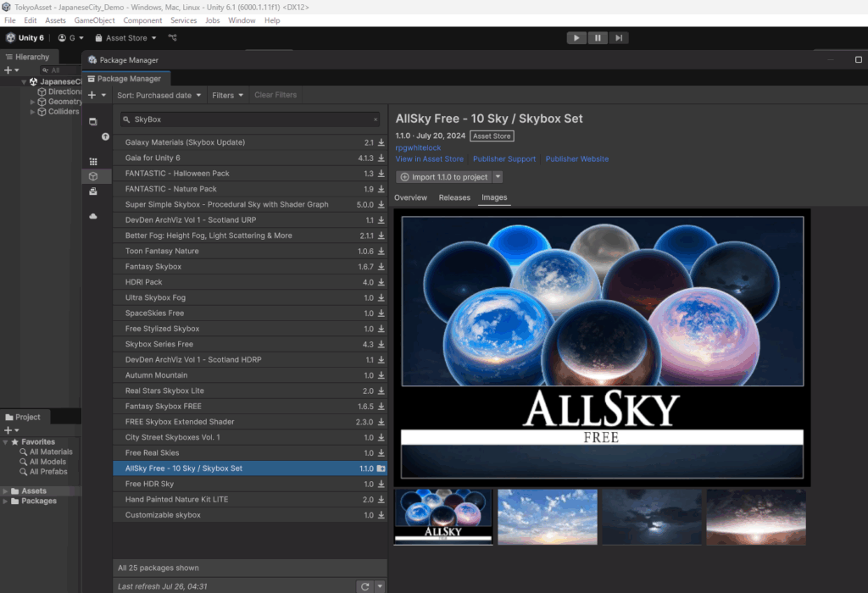The image size is (868, 593).
Task: Click the version control icon beside Asset Store
Action: (x=173, y=37)
